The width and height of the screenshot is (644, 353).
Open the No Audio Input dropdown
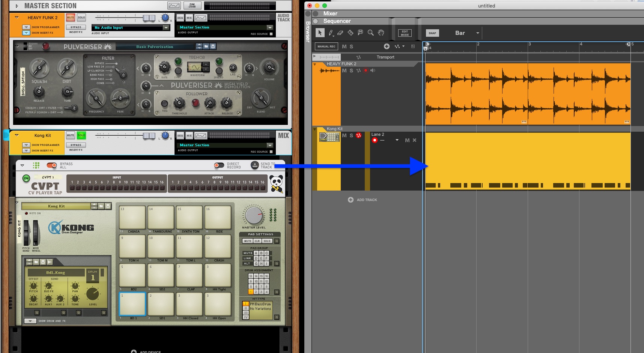166,27
